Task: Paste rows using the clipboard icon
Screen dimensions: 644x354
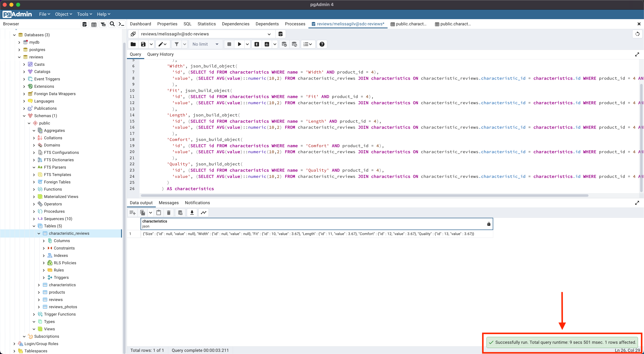Action: coord(158,213)
